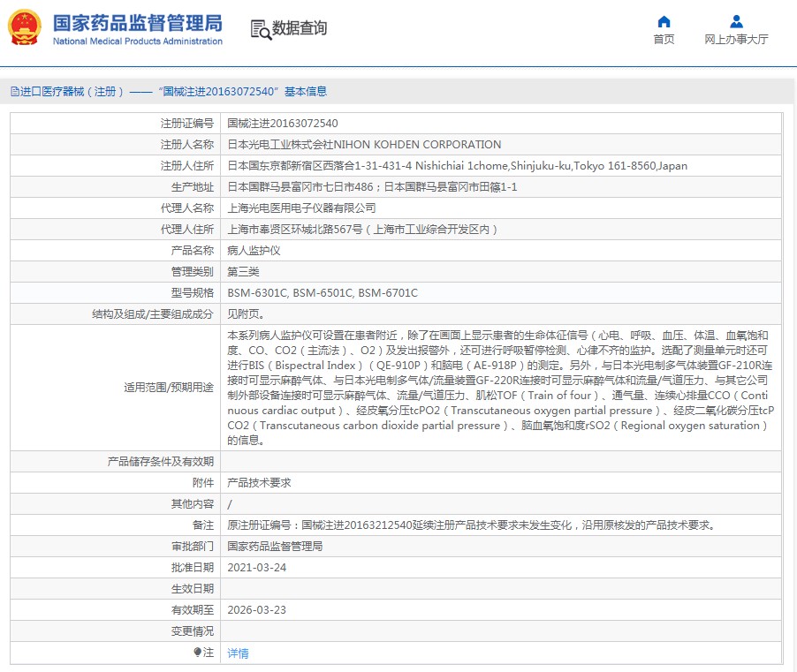Select the 注册人名称 label

[x=187, y=145]
